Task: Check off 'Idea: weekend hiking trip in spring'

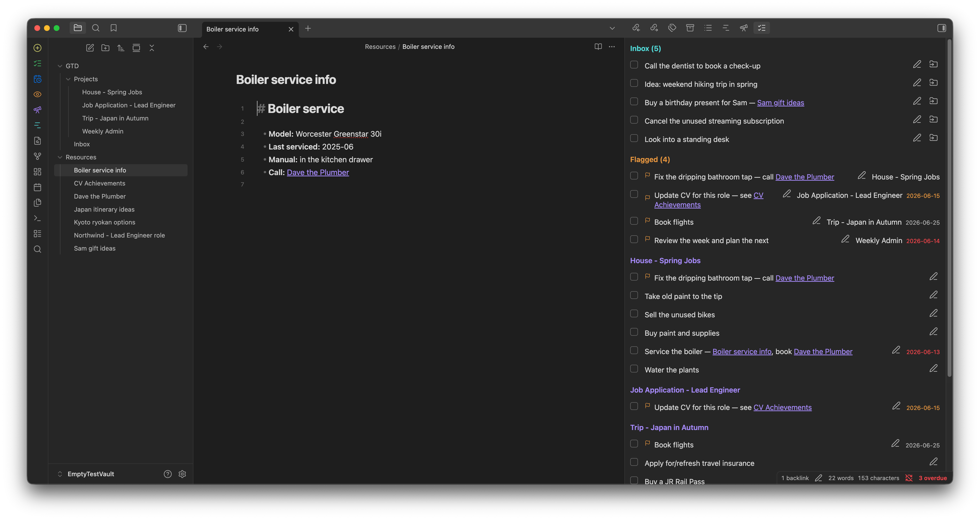Action: click(634, 83)
